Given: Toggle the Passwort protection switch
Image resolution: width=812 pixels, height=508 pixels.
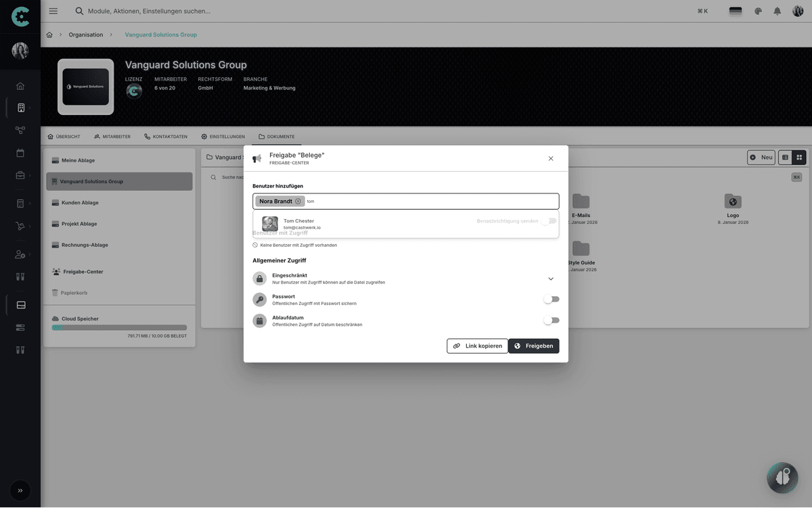Looking at the screenshot, I should click(x=551, y=299).
